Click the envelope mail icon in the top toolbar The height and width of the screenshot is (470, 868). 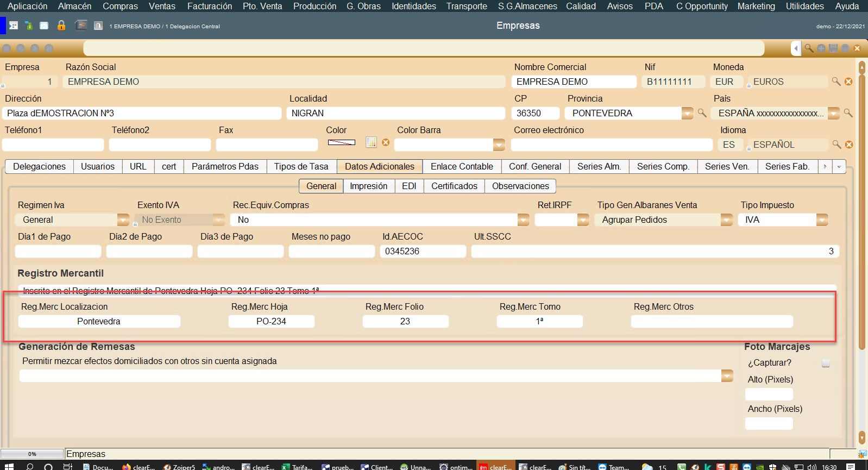(44, 26)
